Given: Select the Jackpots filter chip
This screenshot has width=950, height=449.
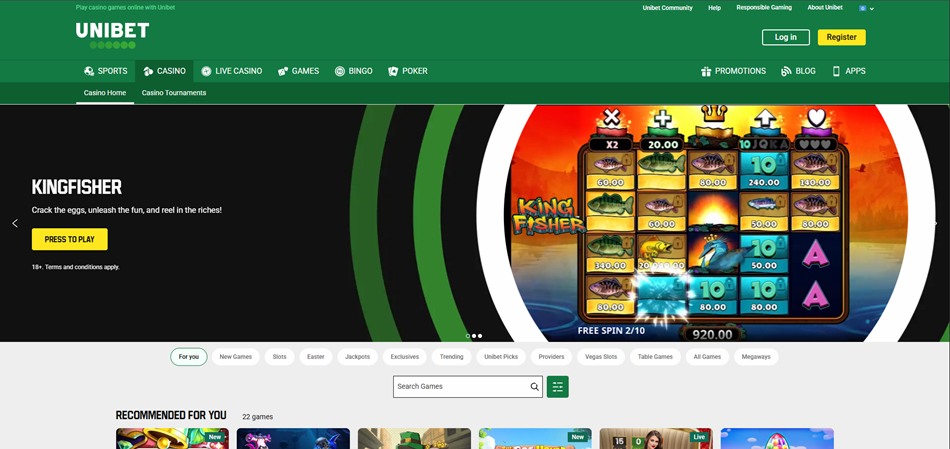Looking at the screenshot, I should tap(357, 357).
